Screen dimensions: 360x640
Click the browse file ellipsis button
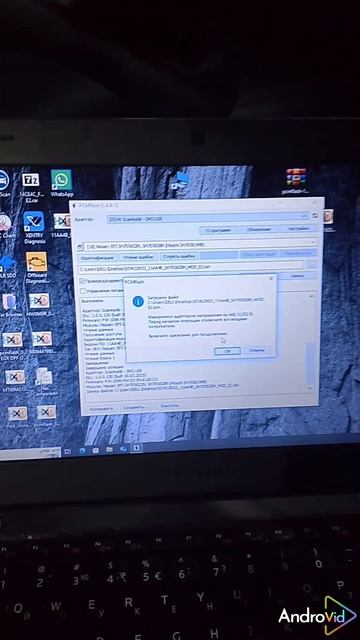(312, 265)
